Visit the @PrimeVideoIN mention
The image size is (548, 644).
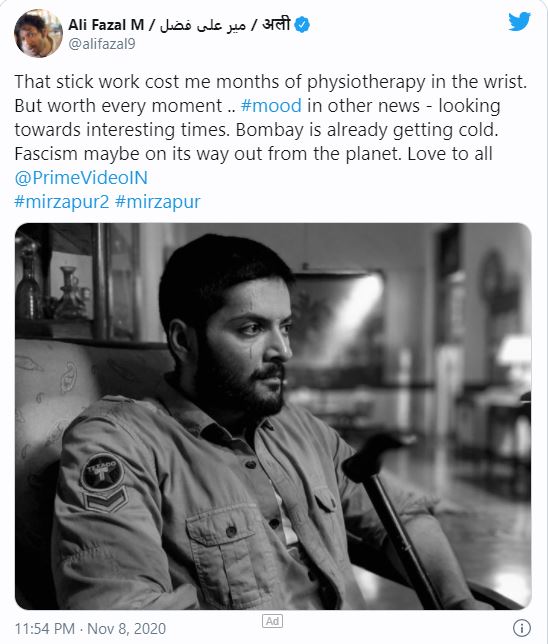pos(81,178)
